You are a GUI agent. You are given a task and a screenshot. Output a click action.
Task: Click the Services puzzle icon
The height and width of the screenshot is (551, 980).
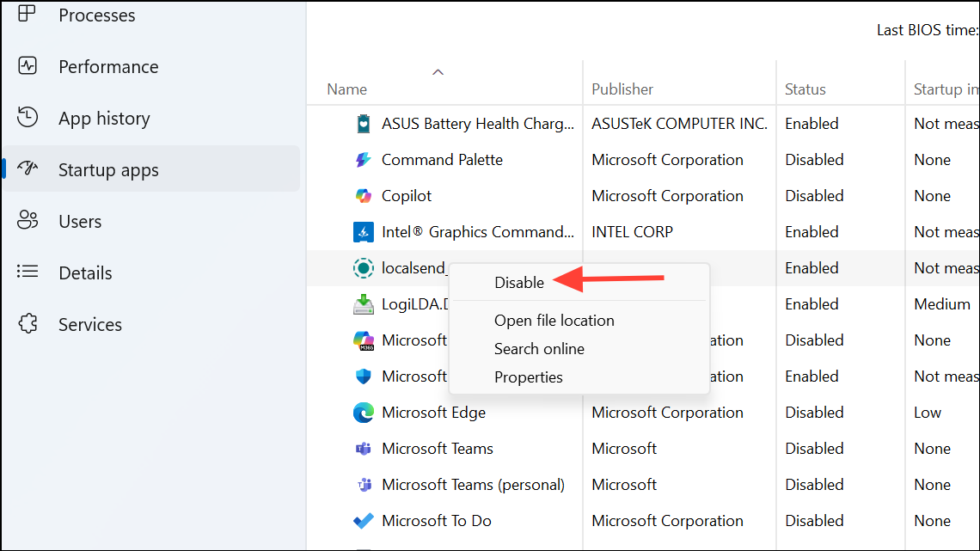[x=28, y=323]
